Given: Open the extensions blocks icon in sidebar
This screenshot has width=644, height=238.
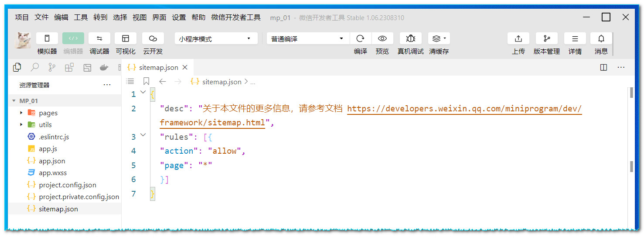Looking at the screenshot, I should (69, 67).
